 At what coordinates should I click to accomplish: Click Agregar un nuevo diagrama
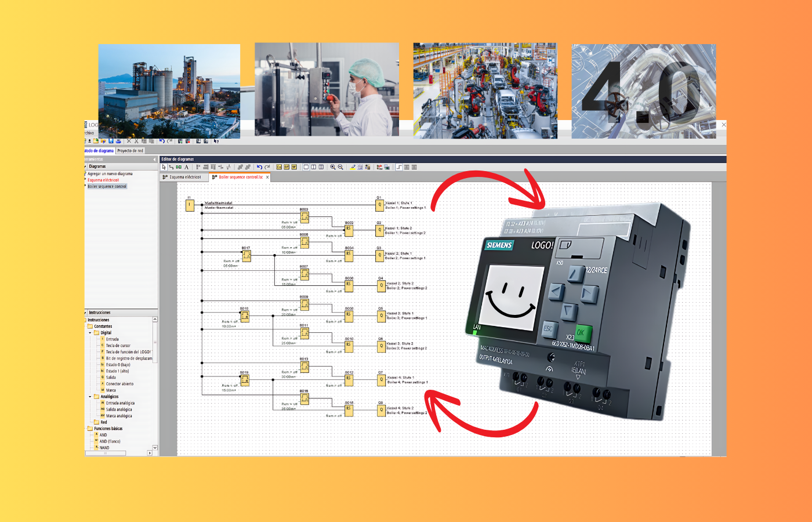point(110,173)
